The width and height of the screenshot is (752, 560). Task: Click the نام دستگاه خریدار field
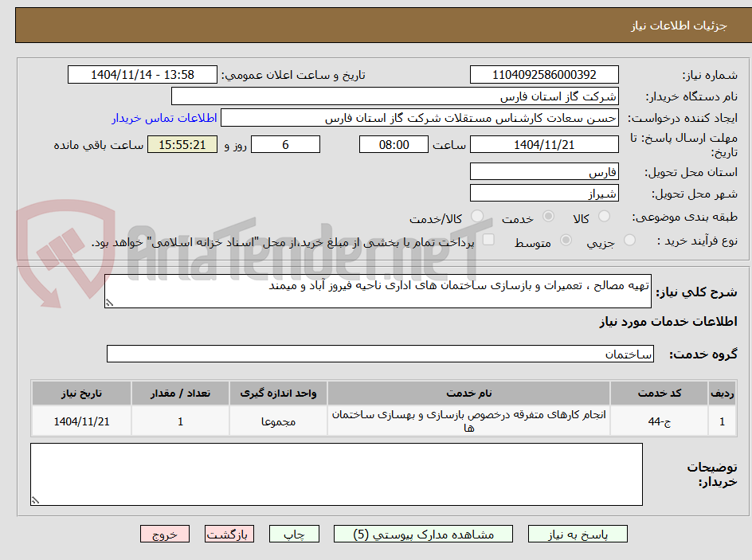(394, 96)
